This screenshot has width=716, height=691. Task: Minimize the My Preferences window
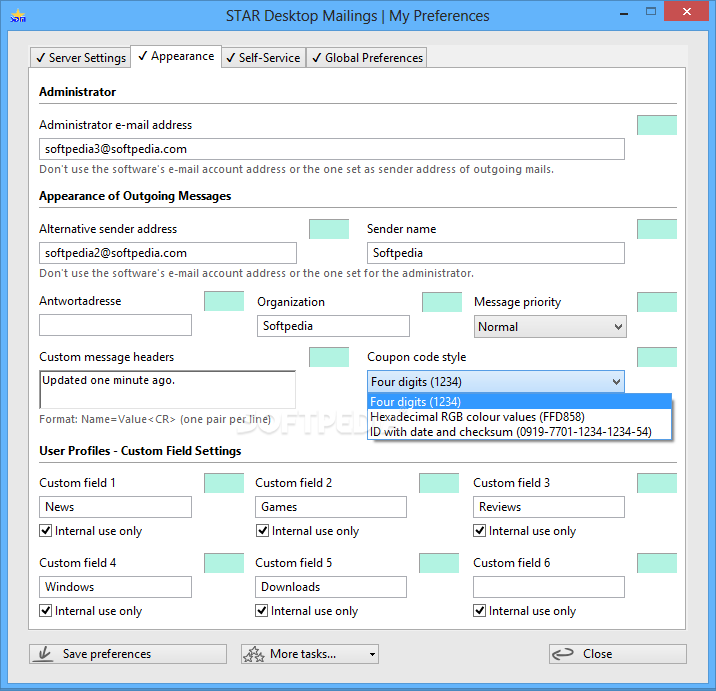click(624, 14)
